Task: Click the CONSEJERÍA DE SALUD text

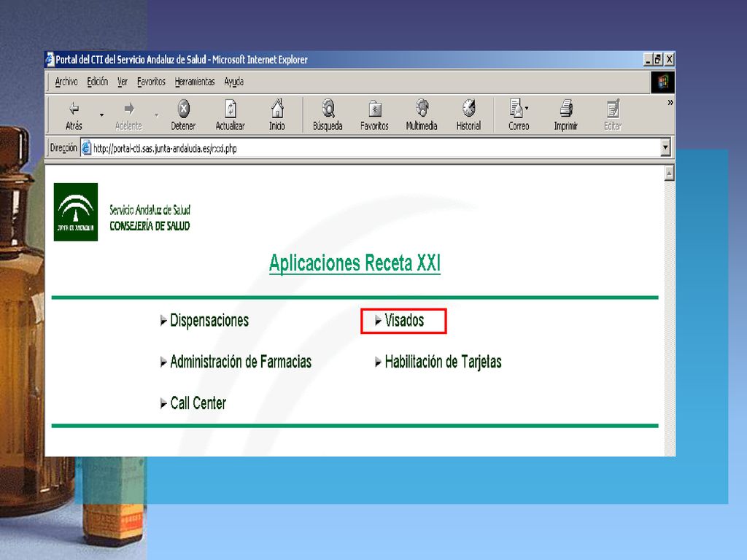Action: coord(150,226)
